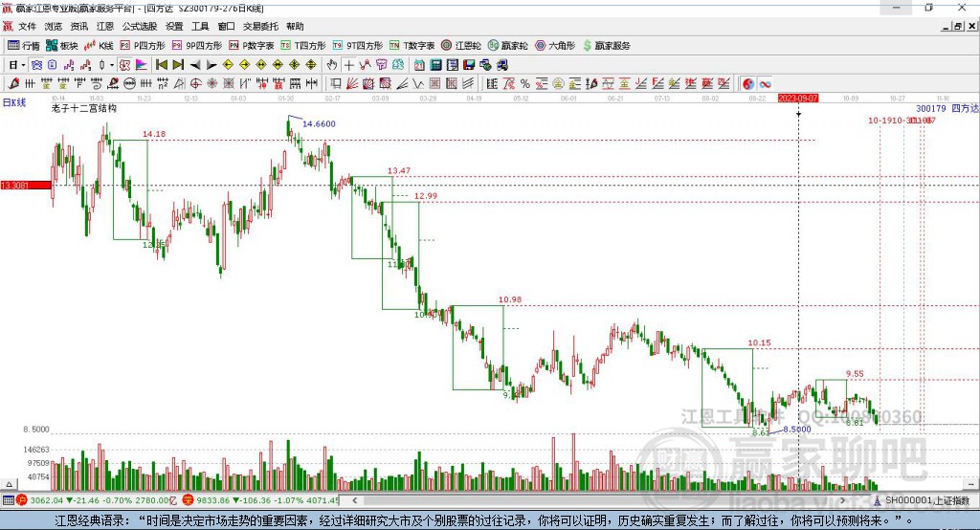Select the golden 金 circle tool
The height and width of the screenshot is (530, 980).
point(558,83)
